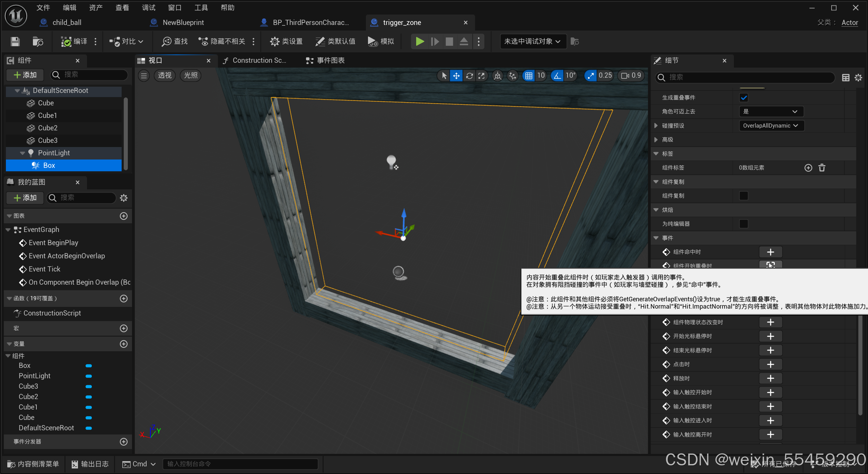Enable the editor only checkbox
Image resolution: width=868 pixels, height=474 pixels.
[x=744, y=224]
